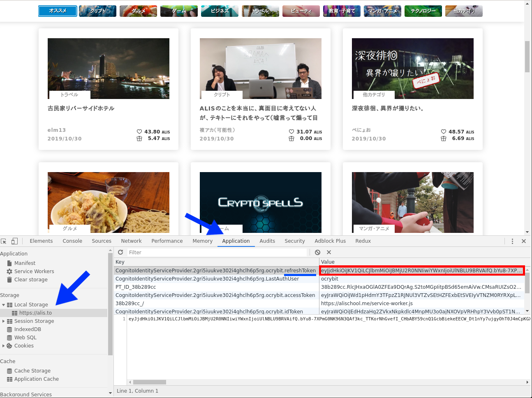This screenshot has width=532, height=398.
Task: Click the Clear All block icon
Action: [x=317, y=252]
